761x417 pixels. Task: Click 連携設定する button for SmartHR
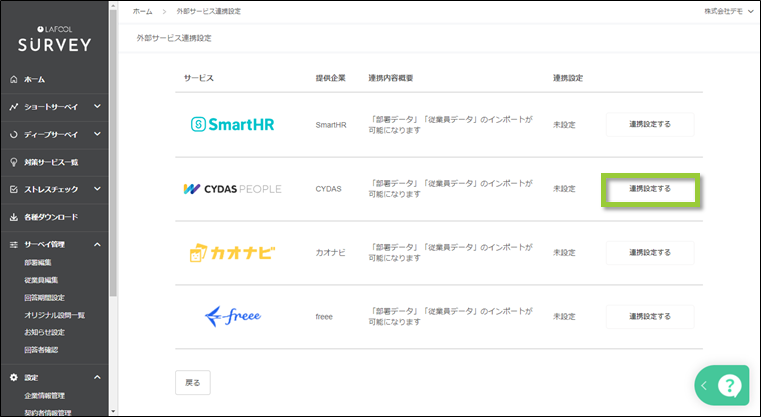[x=649, y=124]
